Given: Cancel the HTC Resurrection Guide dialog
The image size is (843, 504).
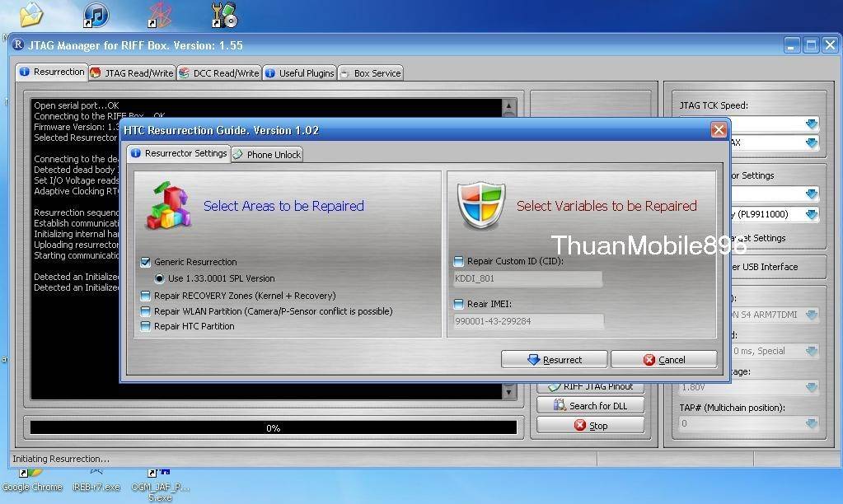Looking at the screenshot, I should (664, 359).
